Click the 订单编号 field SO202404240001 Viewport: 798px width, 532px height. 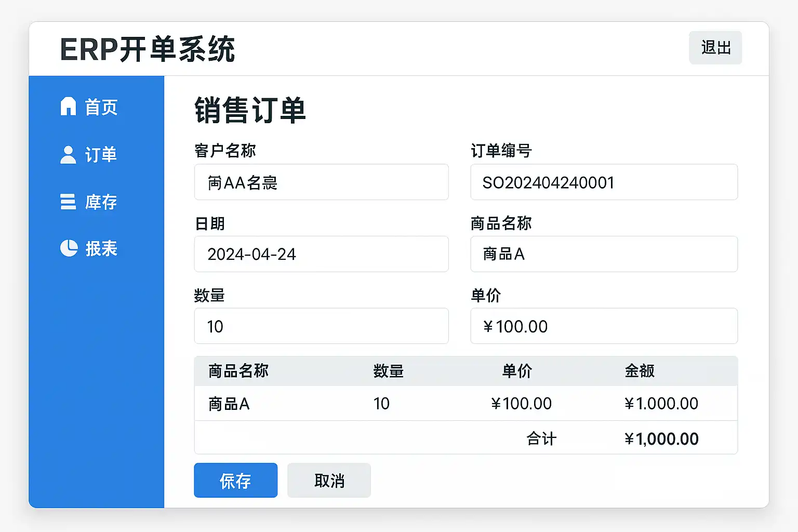click(604, 182)
